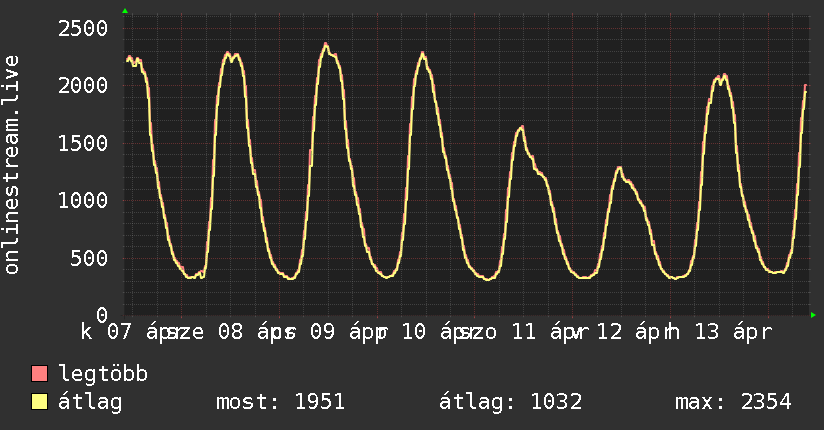
Task: Click the 1500 Y-axis label
Action: click(82, 143)
